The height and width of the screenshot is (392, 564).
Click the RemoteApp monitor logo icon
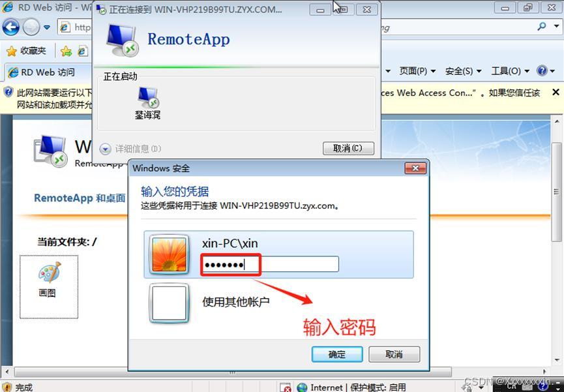coord(122,40)
